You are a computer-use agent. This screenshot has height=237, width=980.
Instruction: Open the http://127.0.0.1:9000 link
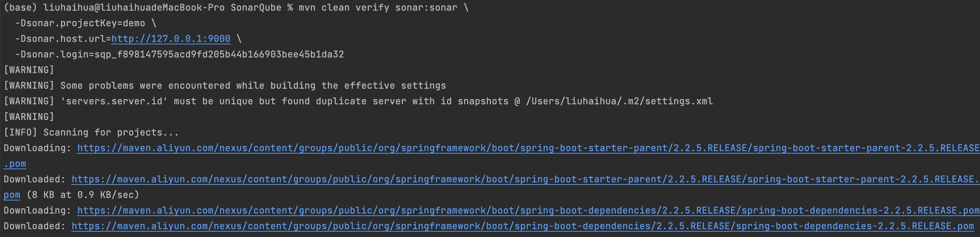(x=170, y=39)
